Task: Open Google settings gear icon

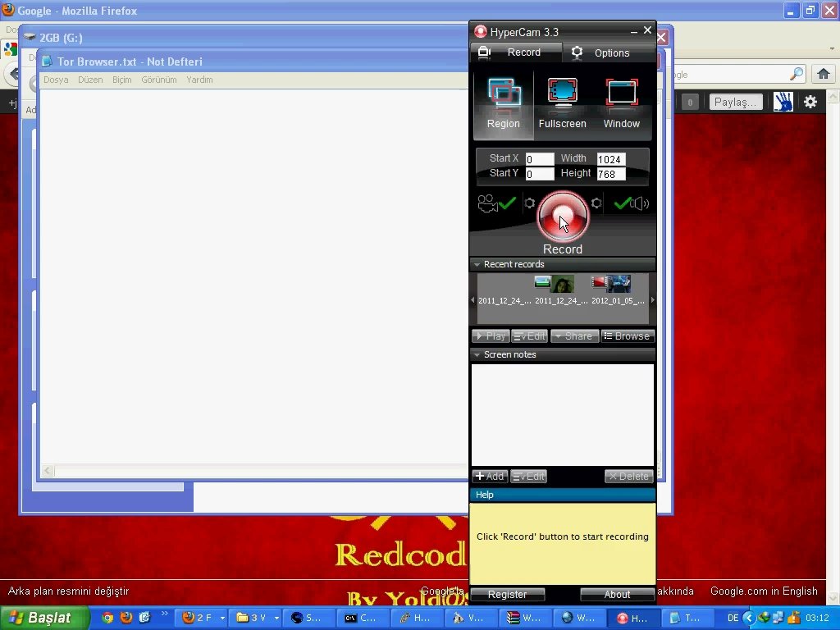Action: click(x=810, y=102)
